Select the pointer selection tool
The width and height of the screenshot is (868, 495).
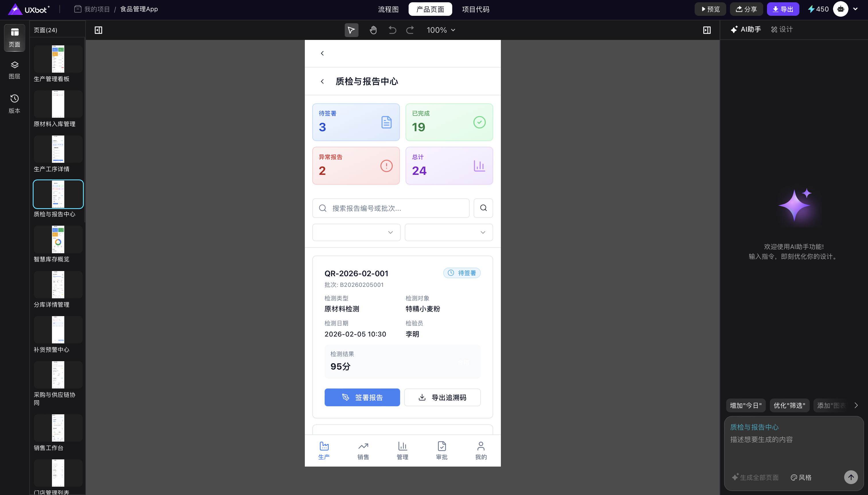(x=351, y=30)
